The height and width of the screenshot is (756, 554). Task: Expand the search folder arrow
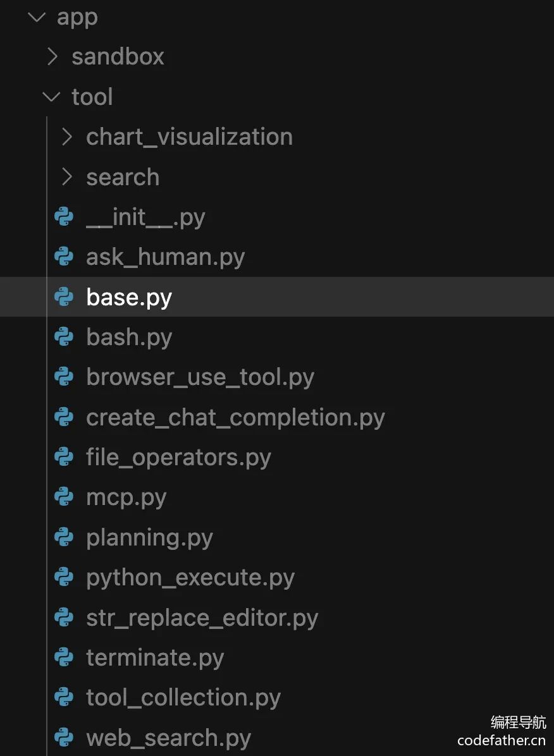pos(67,177)
